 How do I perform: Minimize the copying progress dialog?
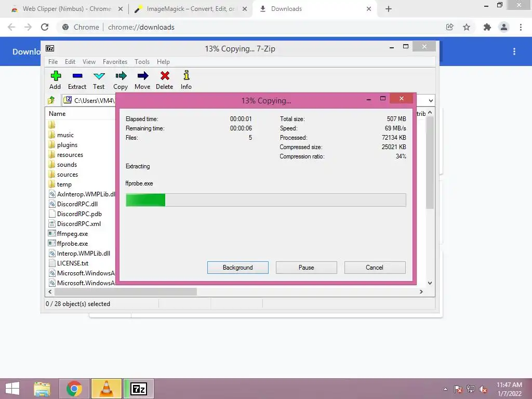(369, 99)
